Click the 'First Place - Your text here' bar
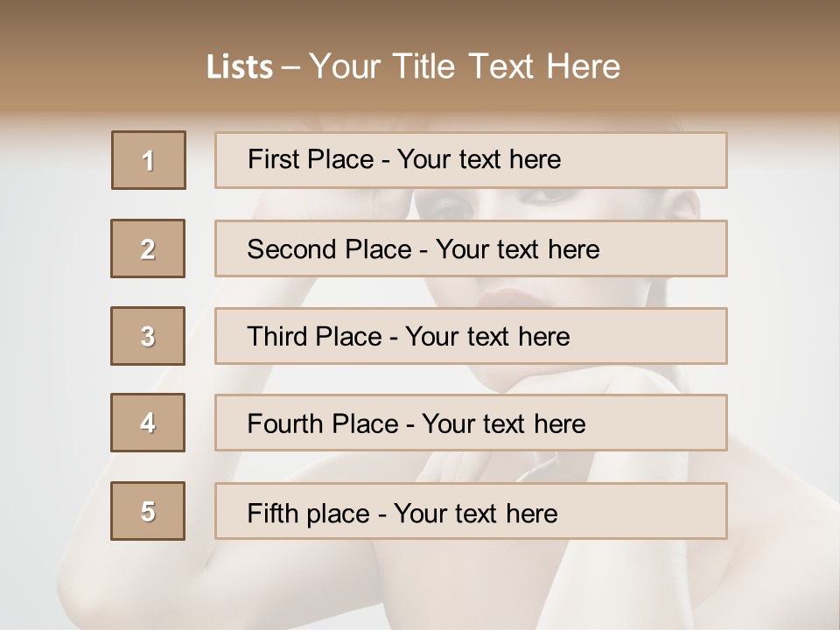840x630 pixels. [x=471, y=160]
